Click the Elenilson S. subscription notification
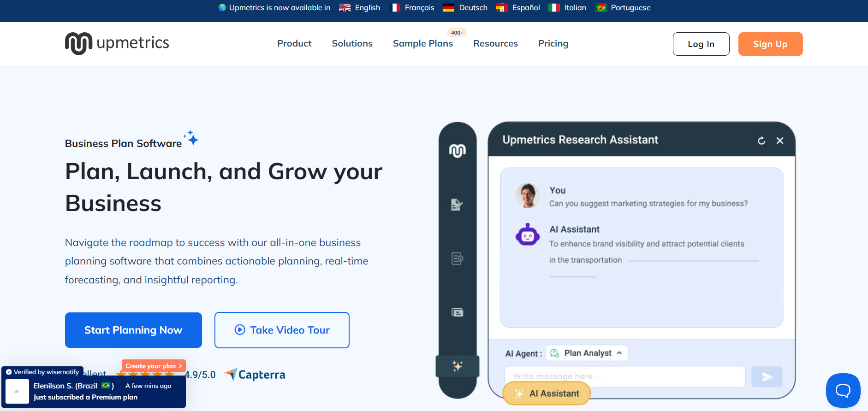The image size is (868, 411). click(x=94, y=392)
